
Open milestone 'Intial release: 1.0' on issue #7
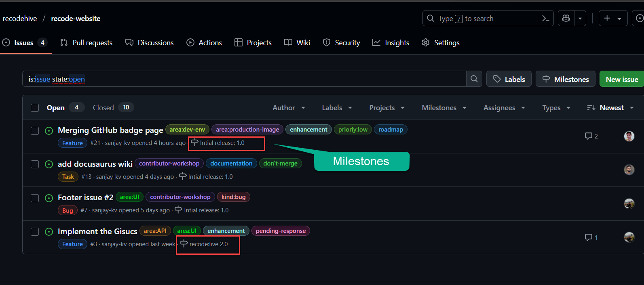coord(202,210)
